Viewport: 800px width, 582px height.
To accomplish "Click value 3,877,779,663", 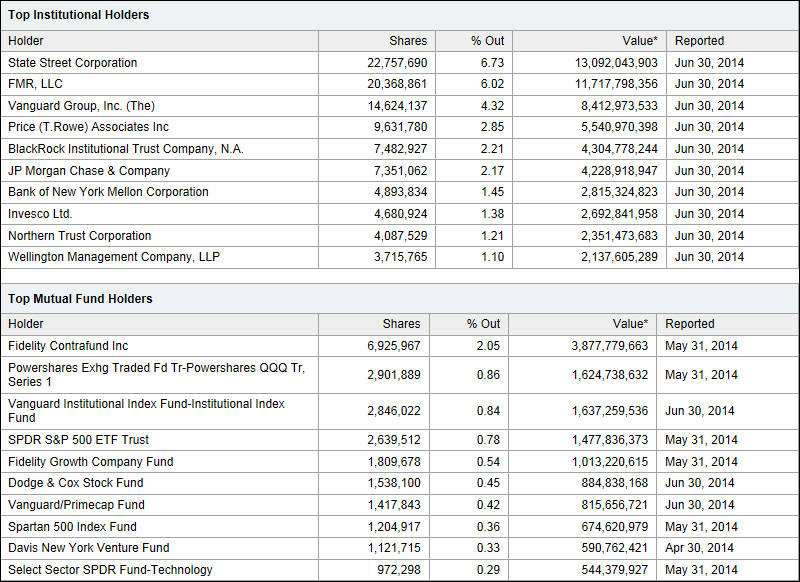I will point(610,346).
